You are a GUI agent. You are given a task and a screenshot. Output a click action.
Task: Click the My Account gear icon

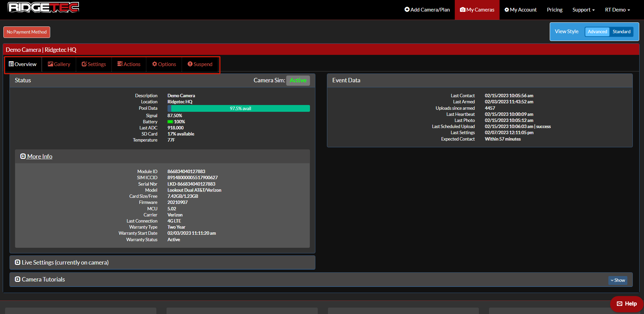pos(507,10)
